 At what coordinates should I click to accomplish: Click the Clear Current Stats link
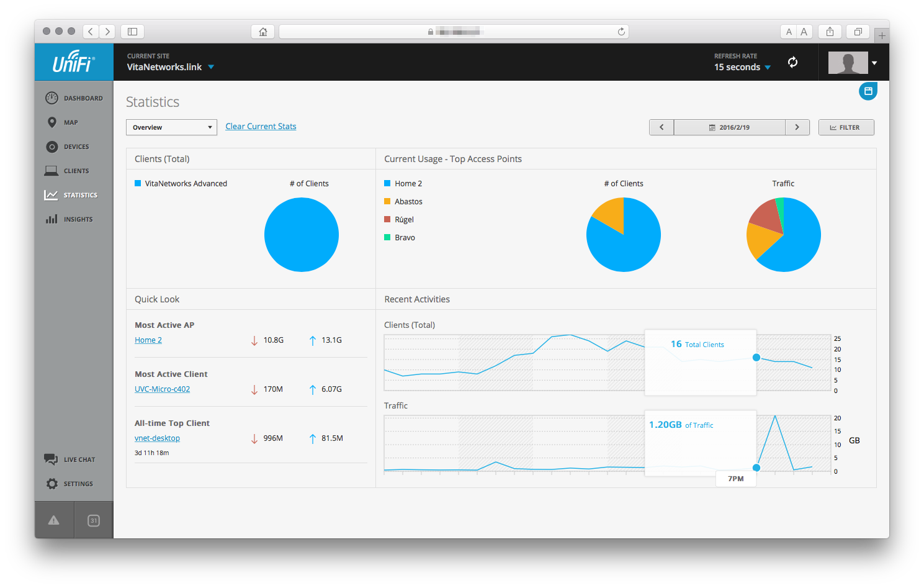point(261,127)
